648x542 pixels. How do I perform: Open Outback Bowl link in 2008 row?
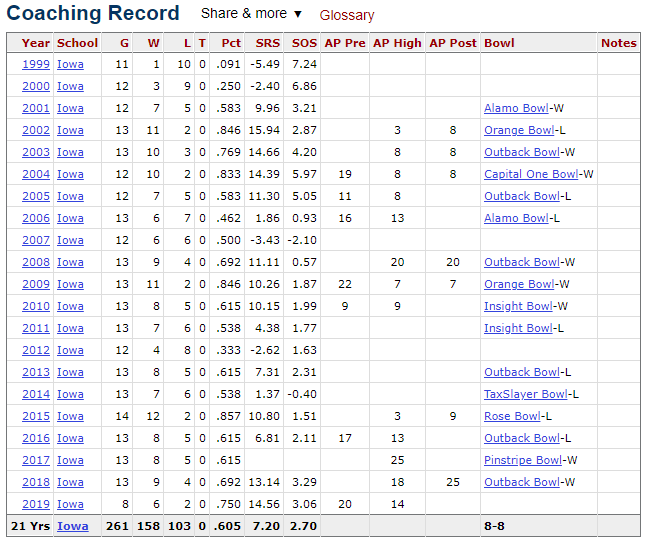(522, 262)
